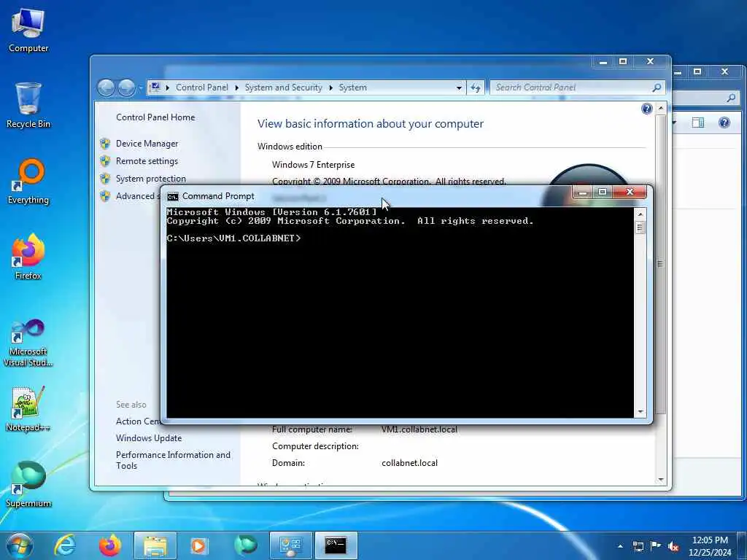This screenshot has height=560, width=747.
Task: Launch Firefox from the desktop shortcut
Action: (28, 257)
